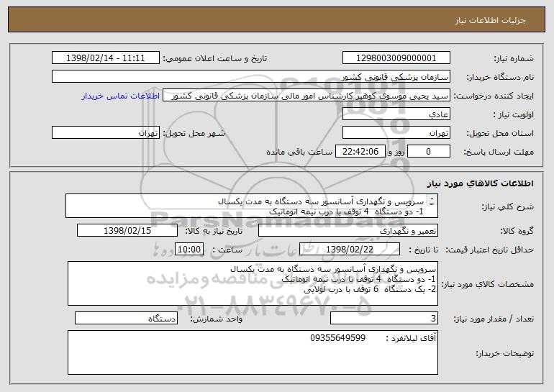Click the remaining time field 22:42:06
This screenshot has height=392, width=554.
pos(360,152)
